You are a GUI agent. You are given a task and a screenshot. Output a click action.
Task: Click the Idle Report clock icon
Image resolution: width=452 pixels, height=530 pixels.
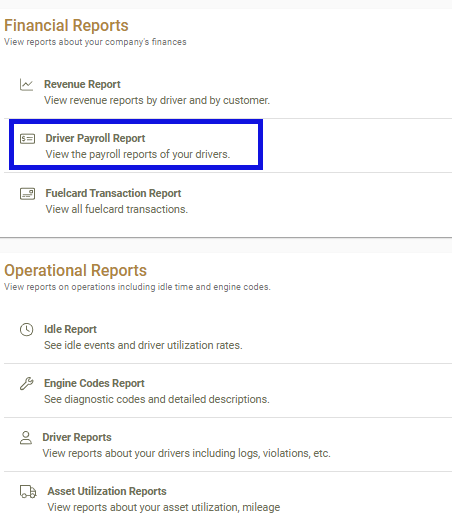[x=26, y=330]
